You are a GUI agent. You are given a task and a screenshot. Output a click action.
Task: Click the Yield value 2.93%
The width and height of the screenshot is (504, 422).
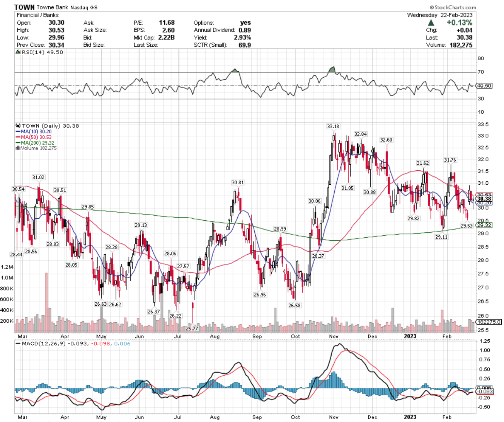coord(242,37)
